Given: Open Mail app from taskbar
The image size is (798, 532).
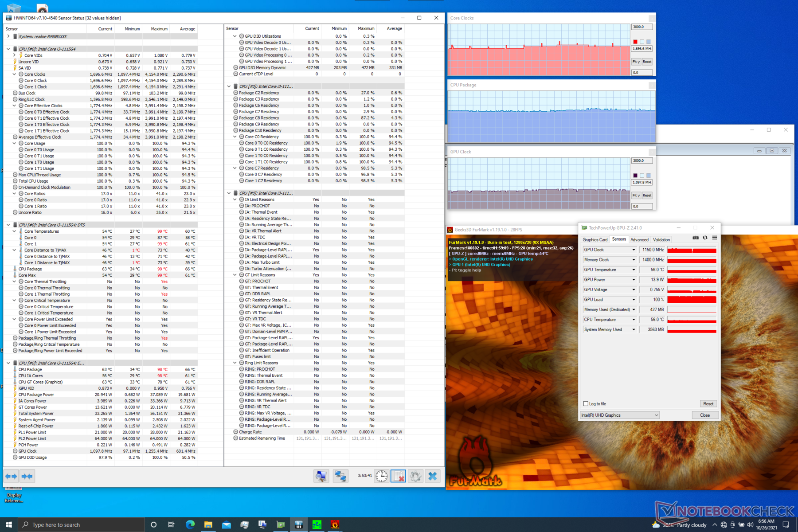Looking at the screenshot, I should [x=226, y=524].
